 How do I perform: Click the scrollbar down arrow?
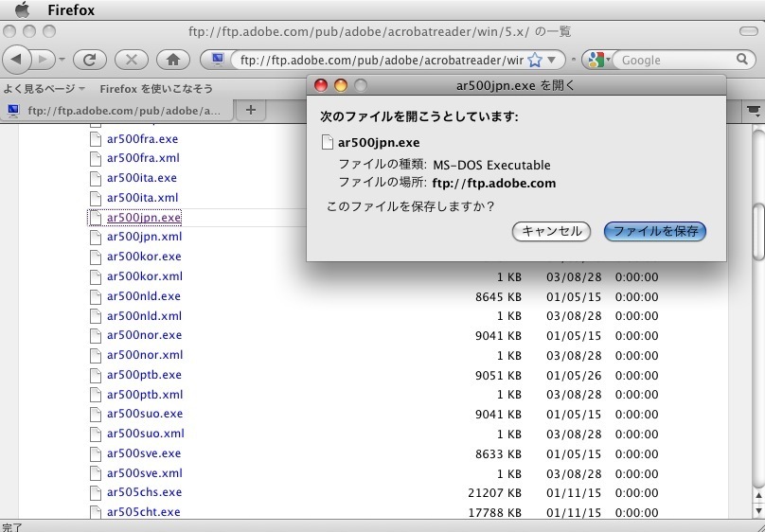pyautogui.click(x=758, y=510)
